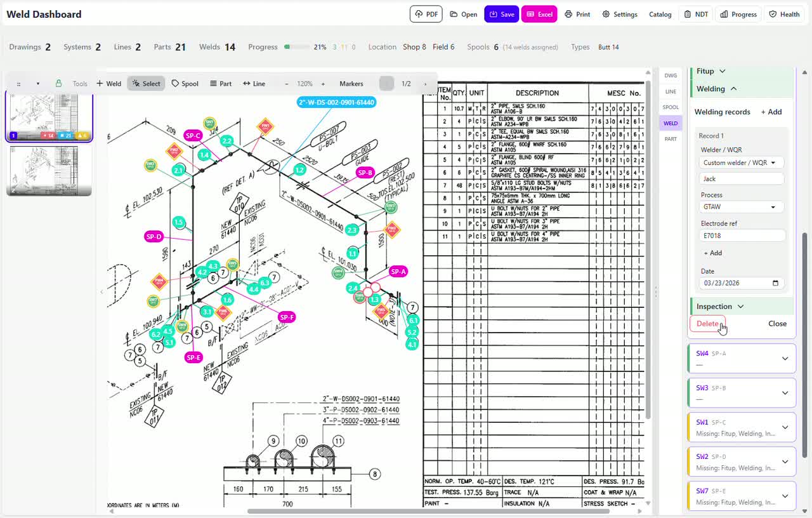Expand the SW4 SP-A weld card
This screenshot has height=518, width=812.
click(x=741, y=359)
